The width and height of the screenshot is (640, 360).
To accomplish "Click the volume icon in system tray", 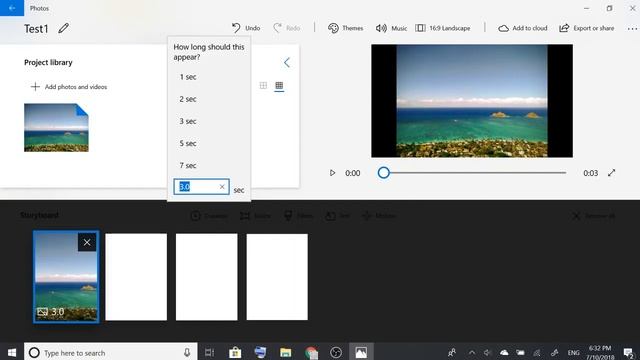I will [x=487, y=352].
